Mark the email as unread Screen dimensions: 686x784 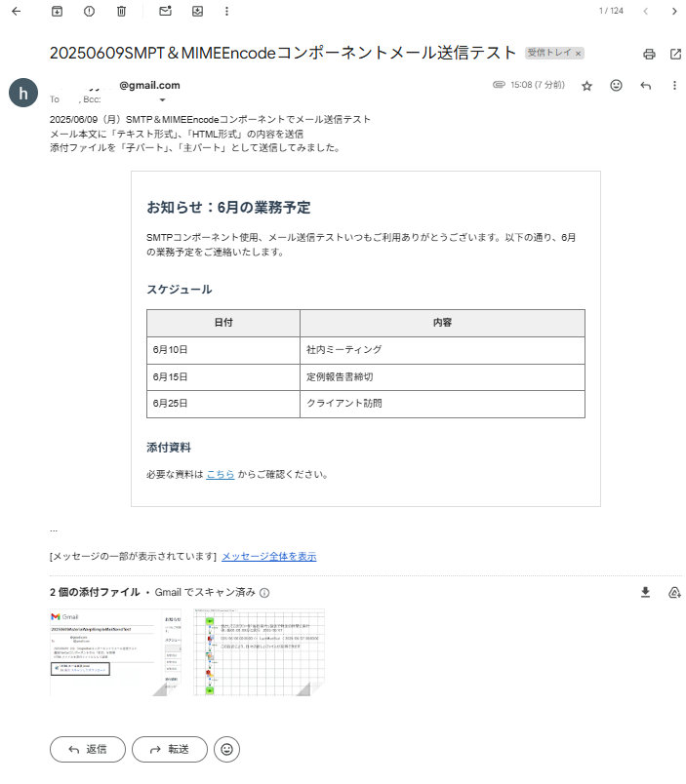pyautogui.click(x=165, y=11)
